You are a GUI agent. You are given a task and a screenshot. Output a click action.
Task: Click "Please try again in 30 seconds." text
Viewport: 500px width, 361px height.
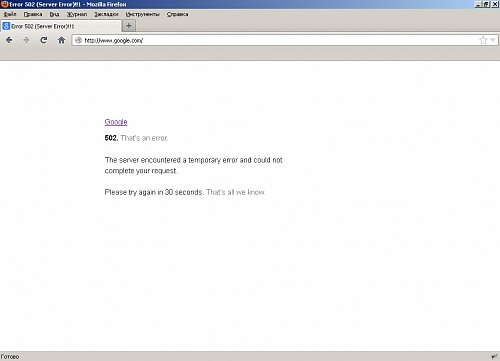click(154, 192)
